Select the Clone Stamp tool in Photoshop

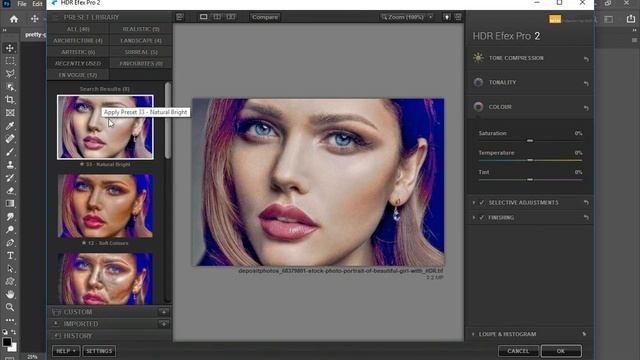point(10,164)
